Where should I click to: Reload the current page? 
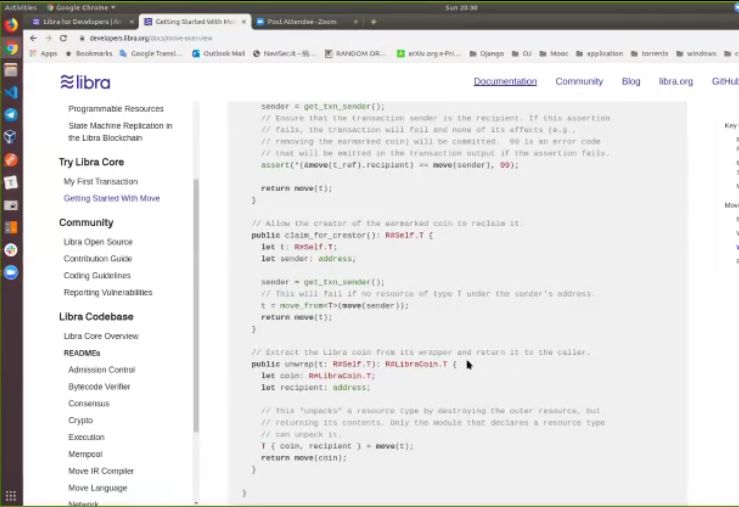pos(63,38)
